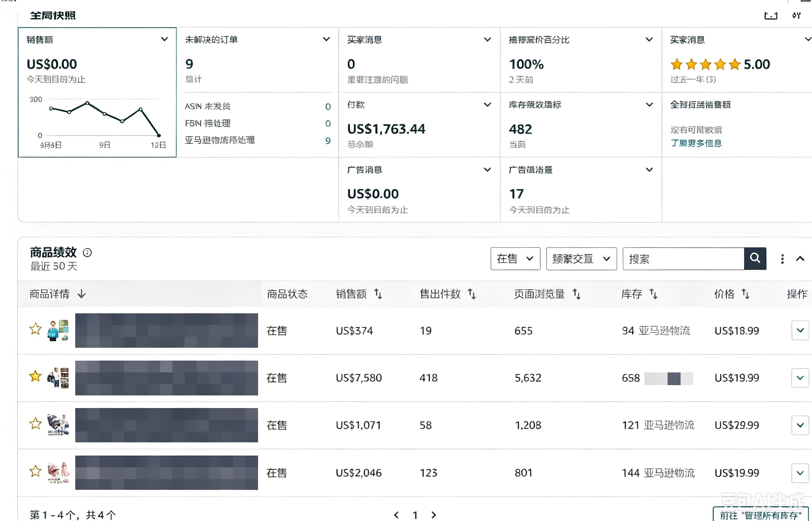Toggle favorite star for US$374 product row
Viewport: 812px width, 521px height.
[35, 329]
